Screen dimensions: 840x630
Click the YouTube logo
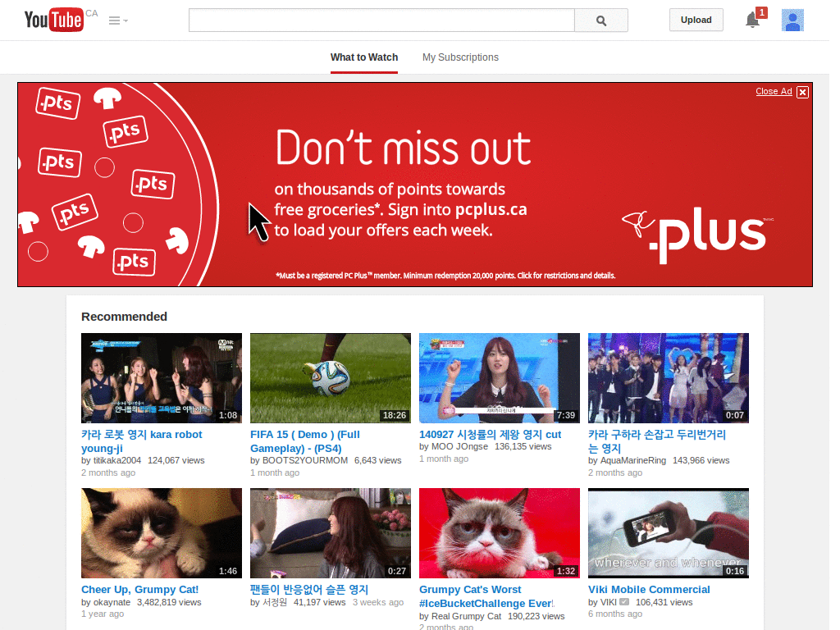(x=53, y=20)
